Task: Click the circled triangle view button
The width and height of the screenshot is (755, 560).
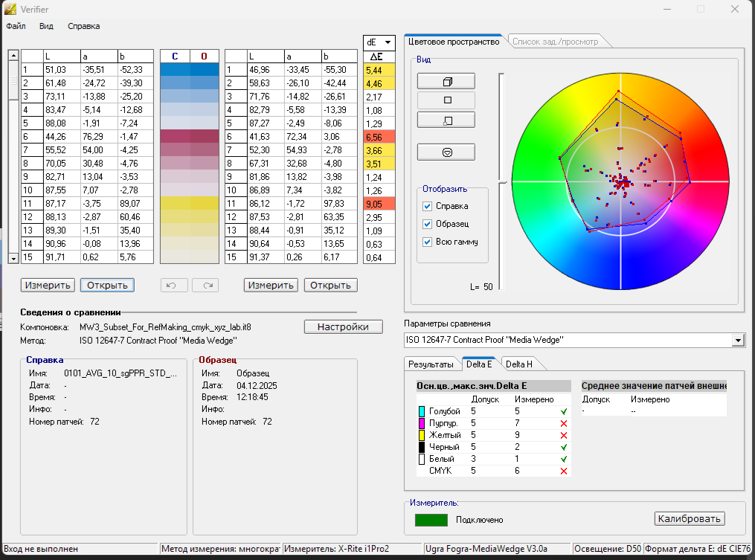Action: pyautogui.click(x=446, y=152)
